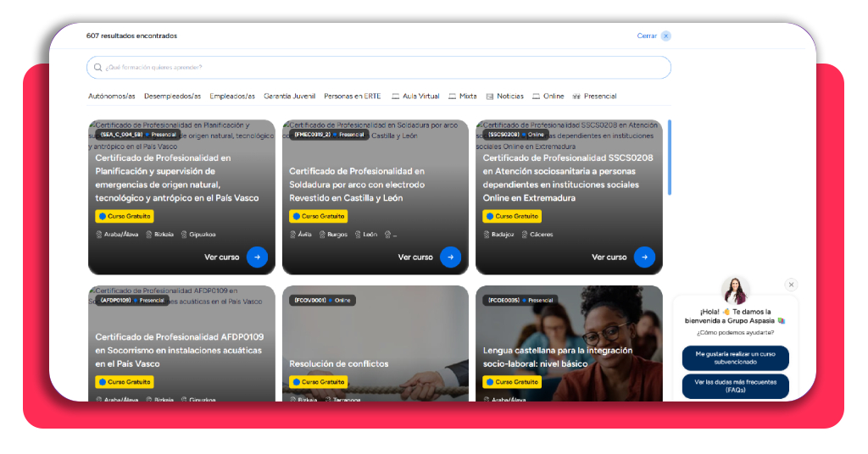Select the Aula Virtual filter
Screen dimensions: 868x454
click(x=415, y=97)
